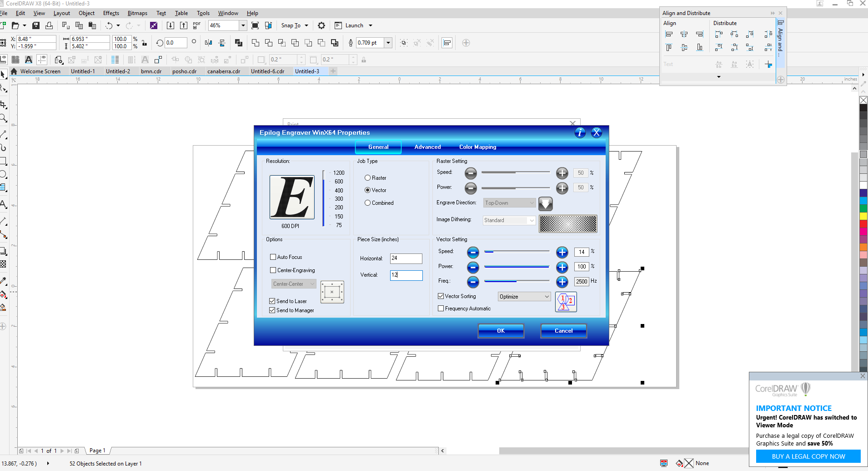Click the Import icon in CorelDRAW toolbar
This screenshot has width=868, height=471.
click(171, 25)
